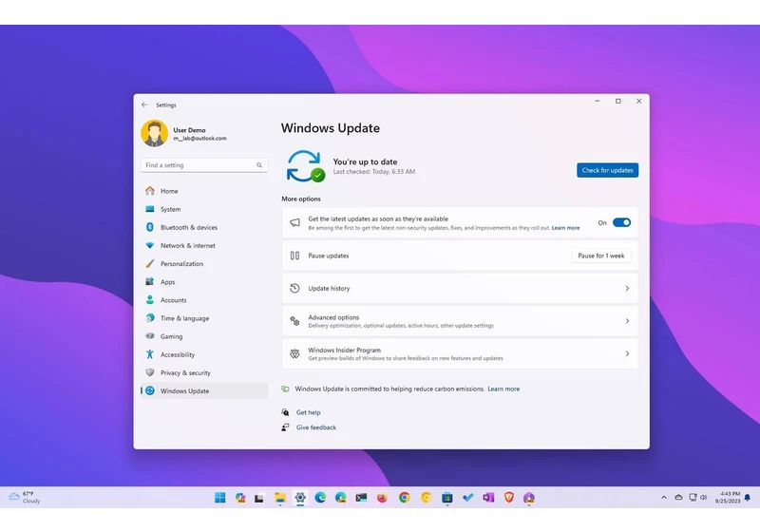Launch Chrome Canary from taskbar
The height and width of the screenshot is (532, 760).
(x=426, y=498)
